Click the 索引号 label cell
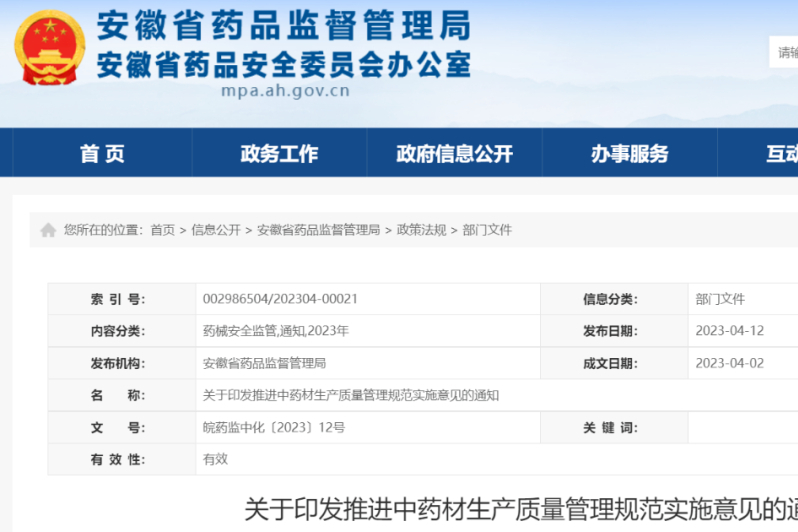Screen dimensions: 798x532 point(122,299)
